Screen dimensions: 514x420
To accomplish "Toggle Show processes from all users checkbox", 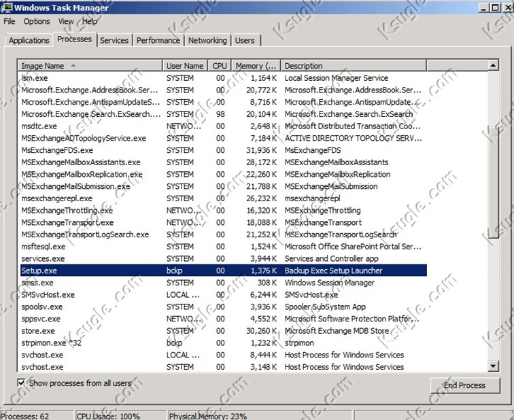I will click(x=21, y=383).
